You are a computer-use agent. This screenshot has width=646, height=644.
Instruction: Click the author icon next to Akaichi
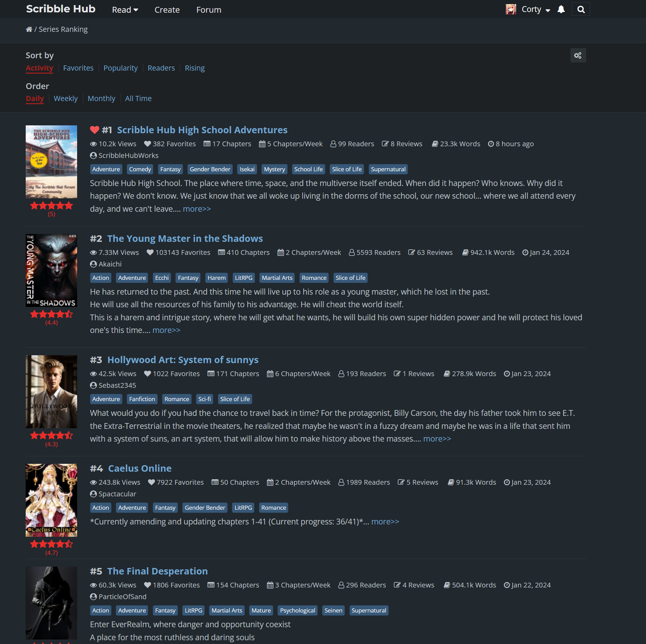click(93, 264)
